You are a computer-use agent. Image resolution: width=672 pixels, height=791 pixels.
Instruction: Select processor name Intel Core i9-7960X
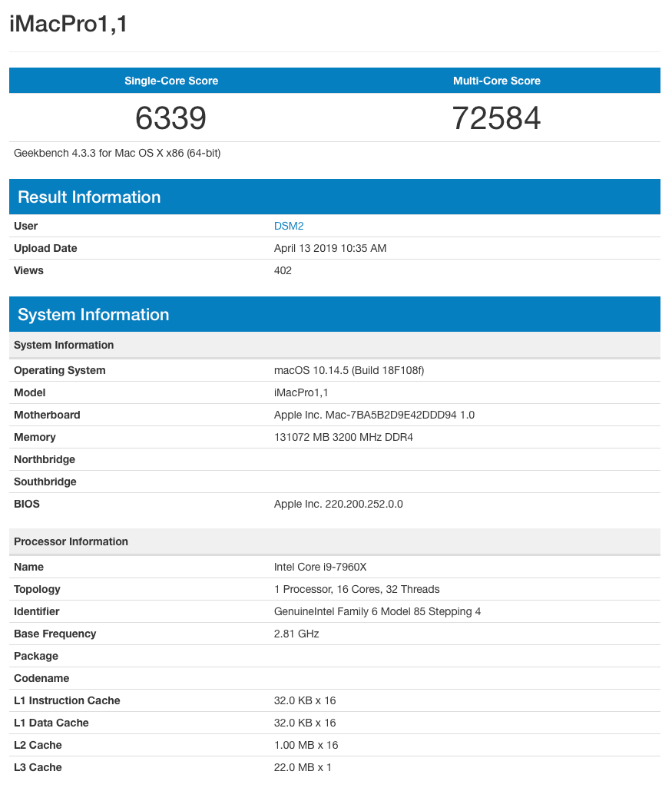[x=319, y=567]
